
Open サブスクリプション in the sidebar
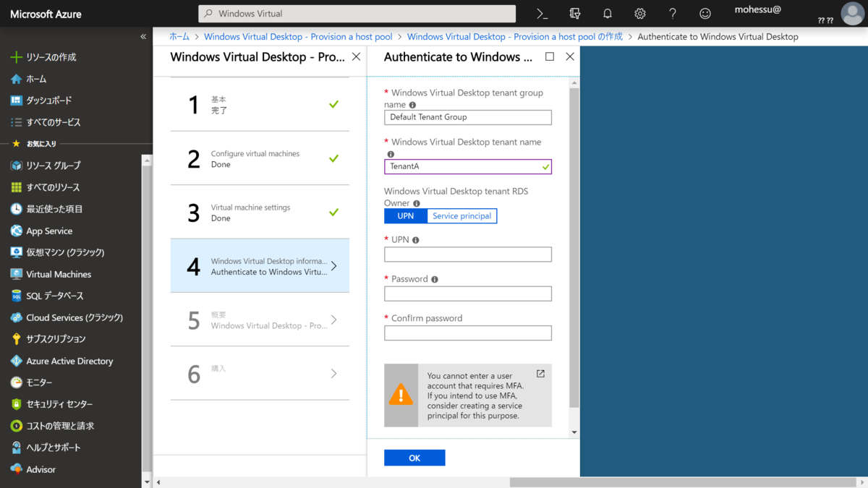48,339
